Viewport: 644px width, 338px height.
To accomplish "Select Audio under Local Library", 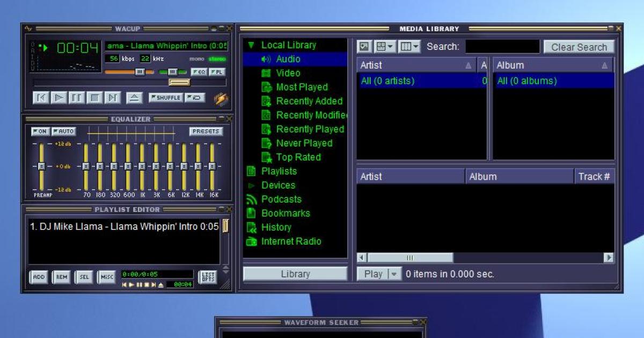I will tap(288, 59).
